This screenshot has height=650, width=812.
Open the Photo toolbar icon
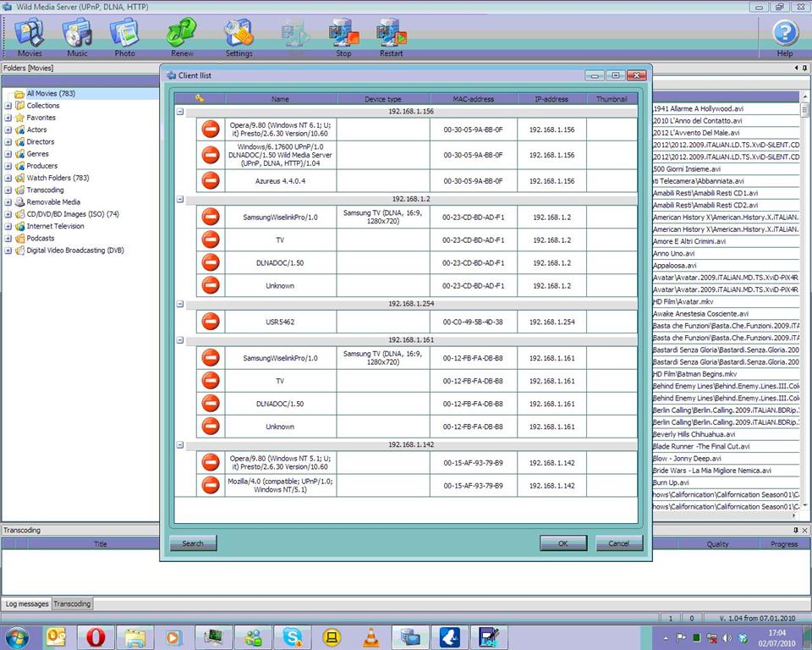pos(124,36)
